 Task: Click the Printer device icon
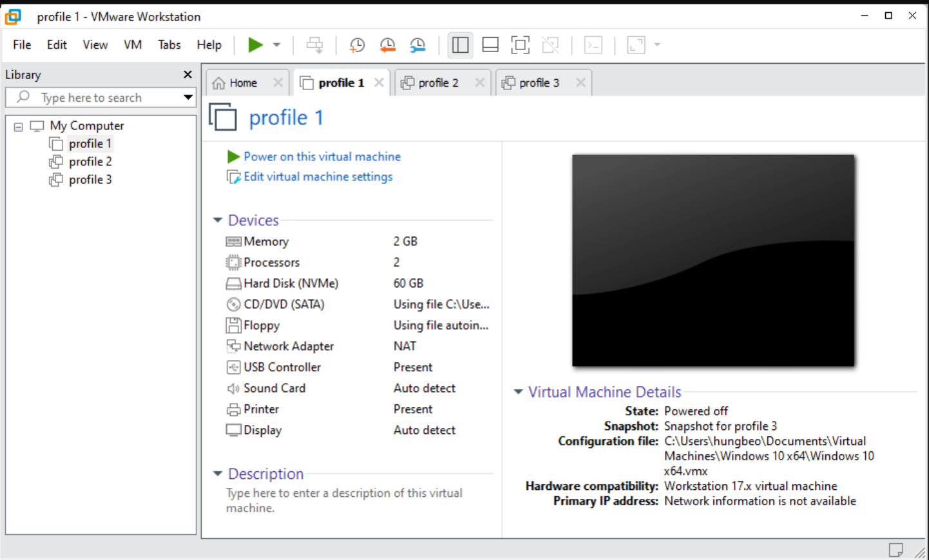pyautogui.click(x=233, y=409)
